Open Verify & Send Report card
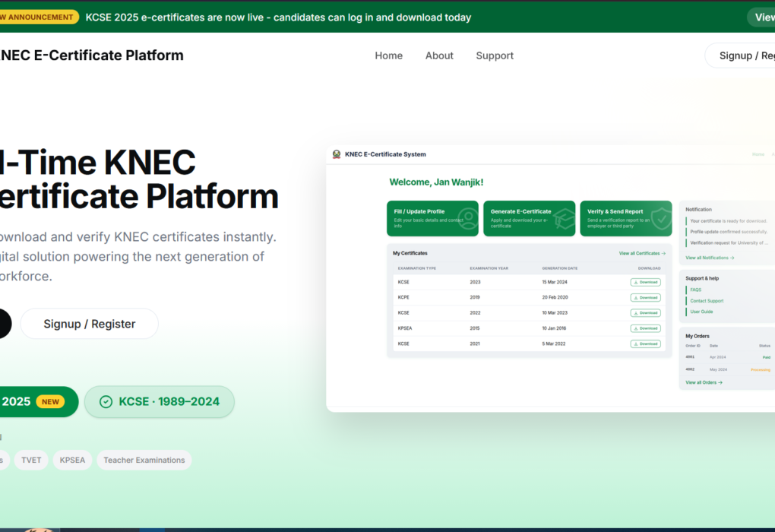This screenshot has width=775, height=532. pos(626,218)
